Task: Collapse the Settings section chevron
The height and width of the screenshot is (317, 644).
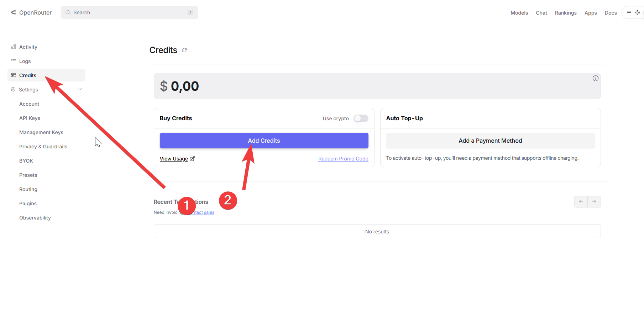Action: 80,90
